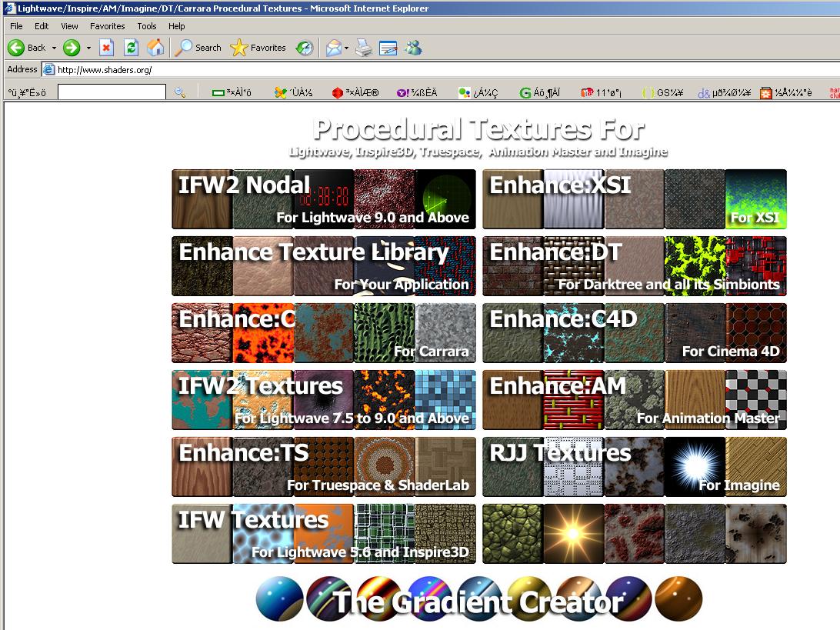Stop loading with the red X icon
The image size is (840, 630).
[x=107, y=48]
